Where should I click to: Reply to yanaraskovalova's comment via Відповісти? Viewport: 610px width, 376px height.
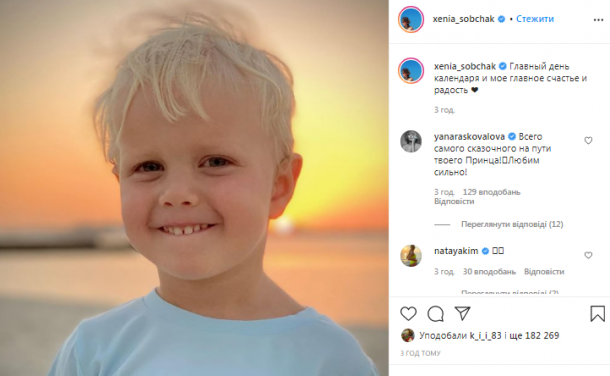[x=454, y=201]
